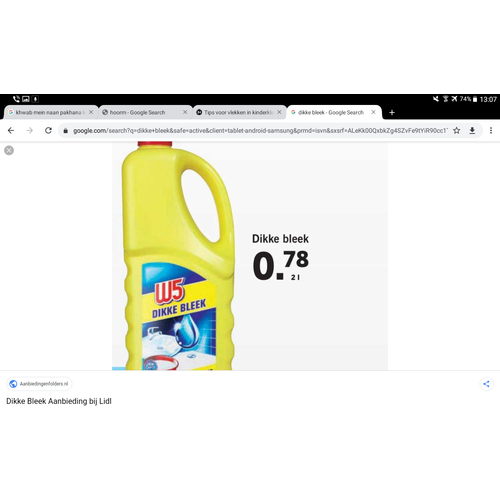View site security info via the lock icon
The image size is (500, 500).
(66, 131)
